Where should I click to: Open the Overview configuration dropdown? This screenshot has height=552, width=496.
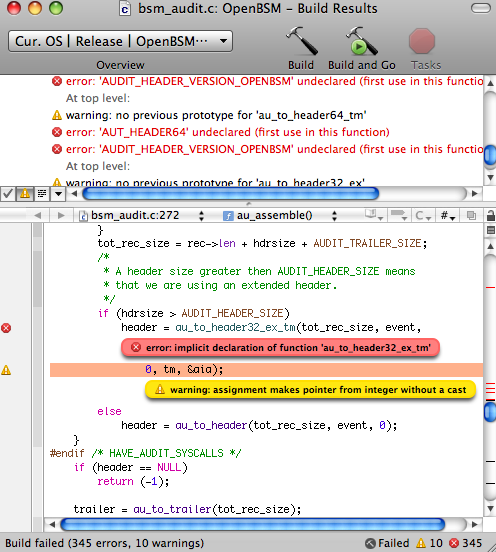120,41
